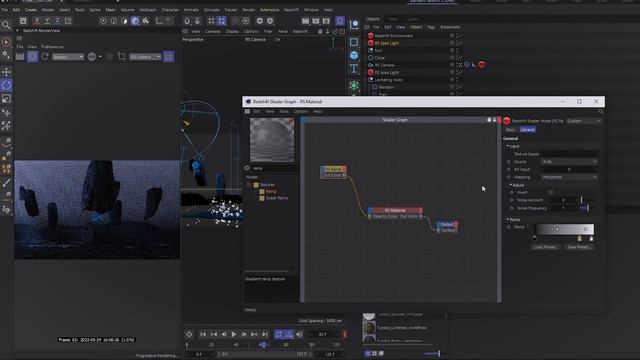Toggle visibility dot of RS Spot Light
Viewport: 640px width, 360px height.
coord(452,43)
